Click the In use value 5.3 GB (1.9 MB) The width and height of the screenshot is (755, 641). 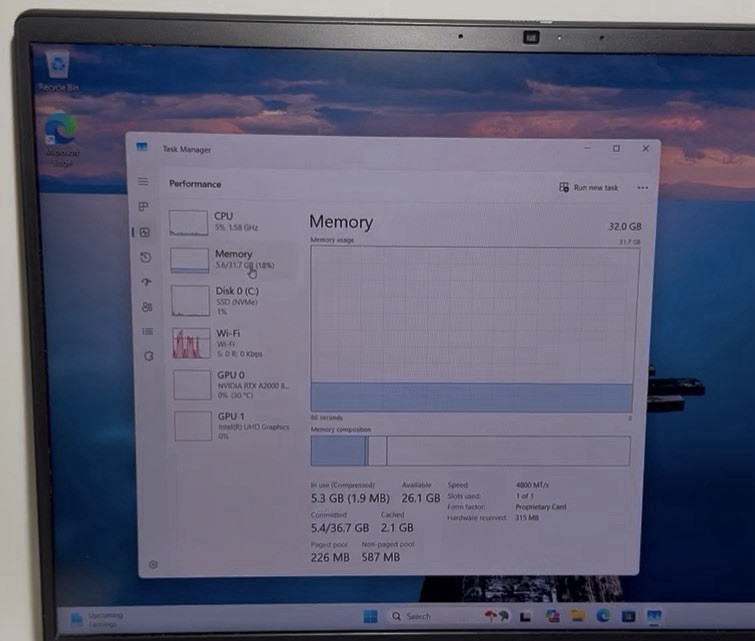point(350,498)
